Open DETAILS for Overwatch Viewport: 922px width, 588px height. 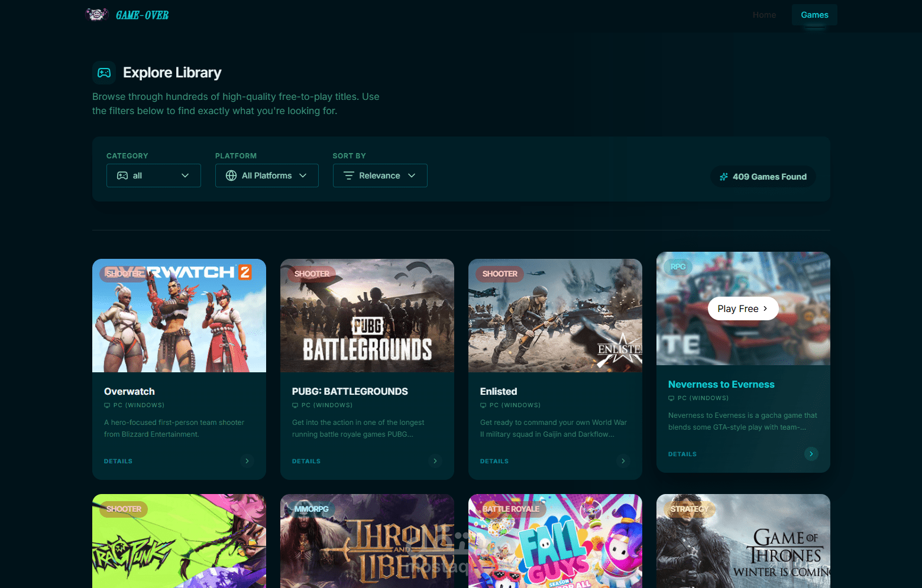[118, 461]
